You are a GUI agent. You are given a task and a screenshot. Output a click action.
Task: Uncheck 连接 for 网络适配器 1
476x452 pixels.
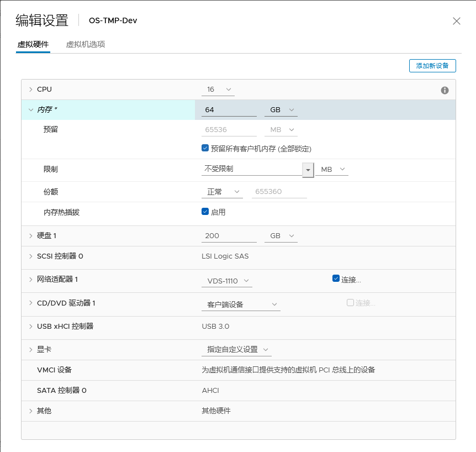point(336,278)
